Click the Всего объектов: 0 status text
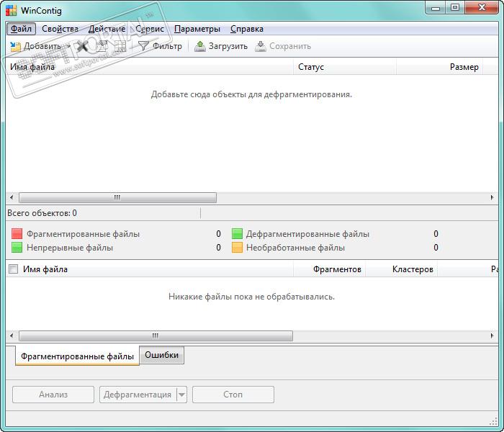The image size is (504, 432). pos(42,213)
